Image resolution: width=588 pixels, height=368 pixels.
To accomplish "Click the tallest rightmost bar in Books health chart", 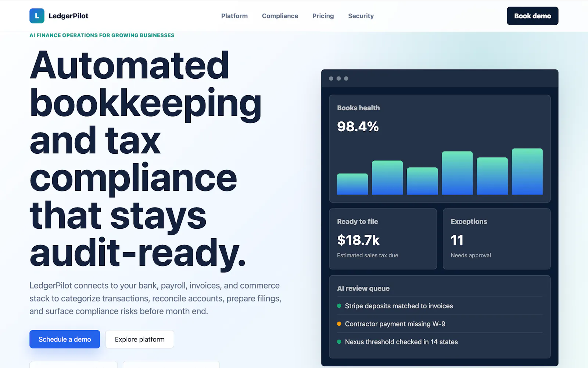I will click(x=527, y=171).
